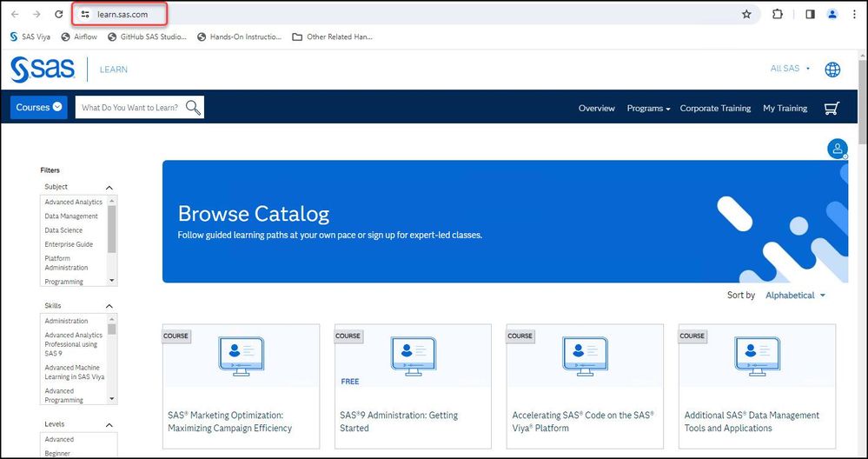Viewport: 868px width, 459px height.
Task: Open the Alphabetical sort dropdown
Action: (x=795, y=296)
